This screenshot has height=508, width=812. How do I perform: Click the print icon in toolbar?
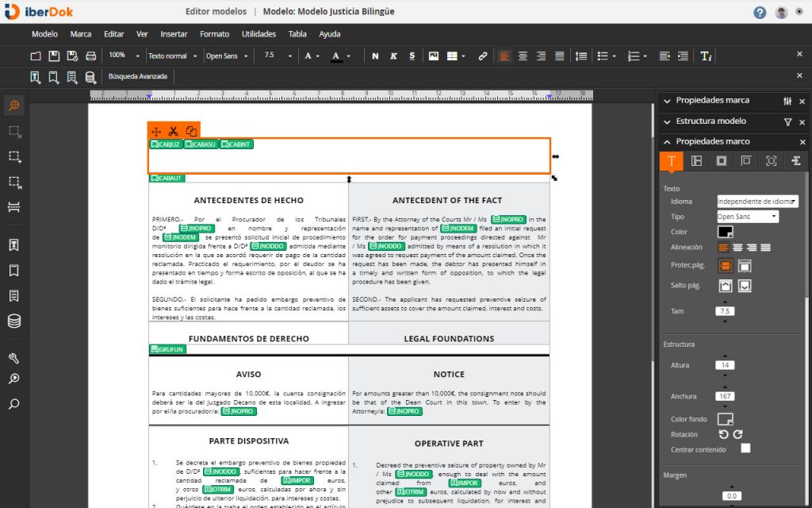pos(91,56)
